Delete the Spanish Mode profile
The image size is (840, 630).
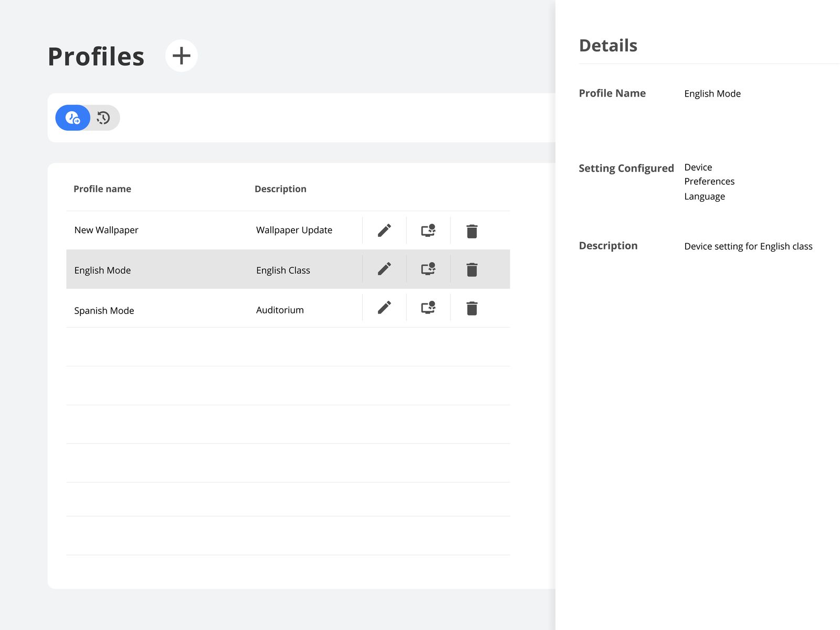point(472,308)
